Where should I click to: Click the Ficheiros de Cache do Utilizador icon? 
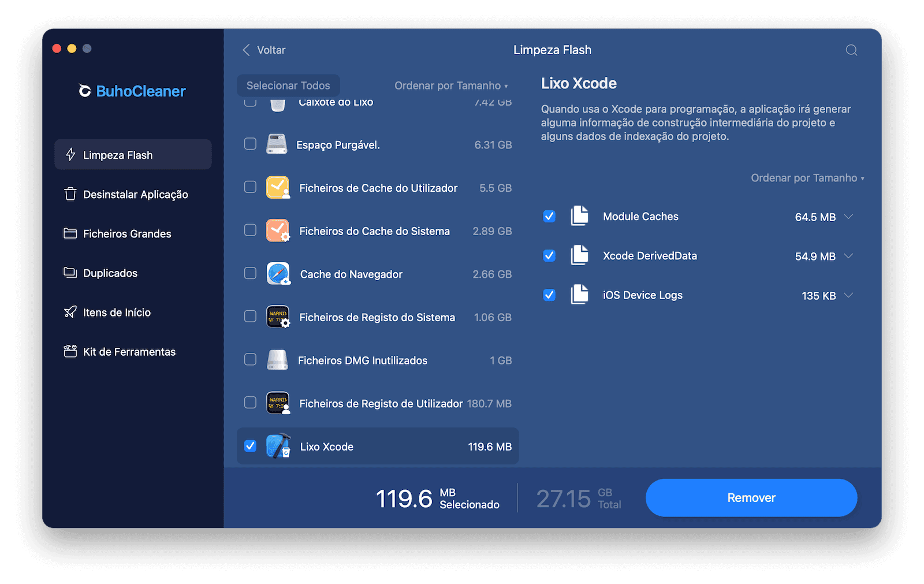(x=278, y=187)
